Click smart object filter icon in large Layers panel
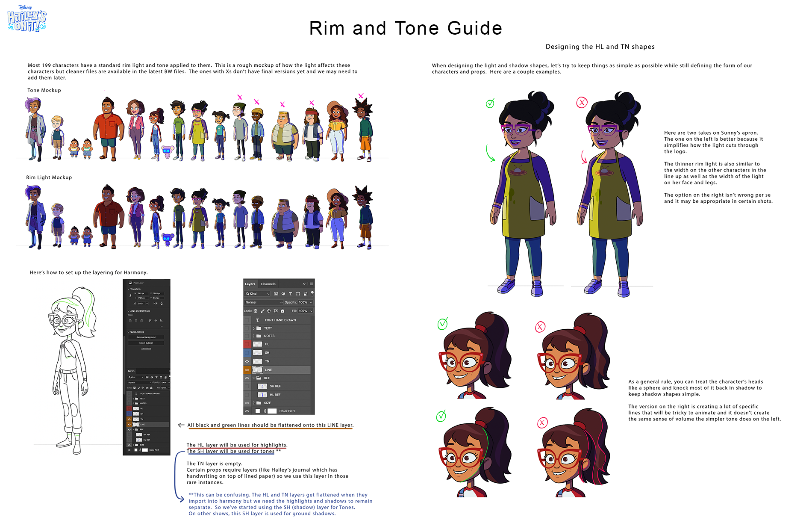Image resolution: width=812 pixels, height=526 pixels. pos(306,294)
